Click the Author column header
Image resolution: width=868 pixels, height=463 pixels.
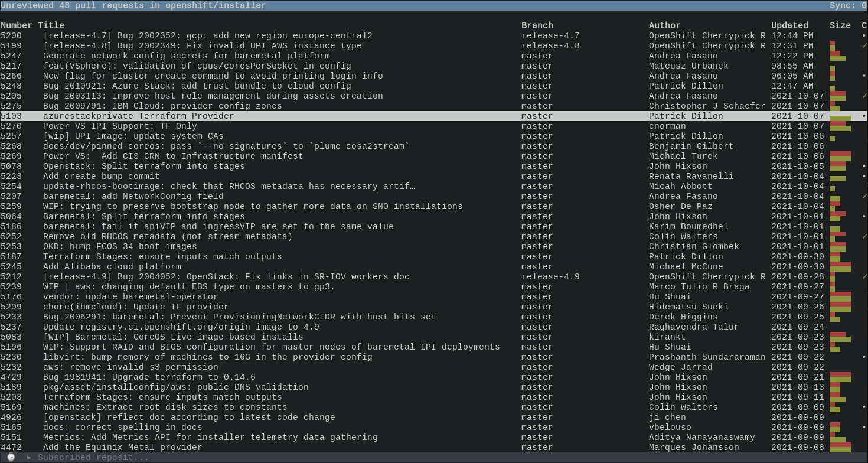(665, 25)
